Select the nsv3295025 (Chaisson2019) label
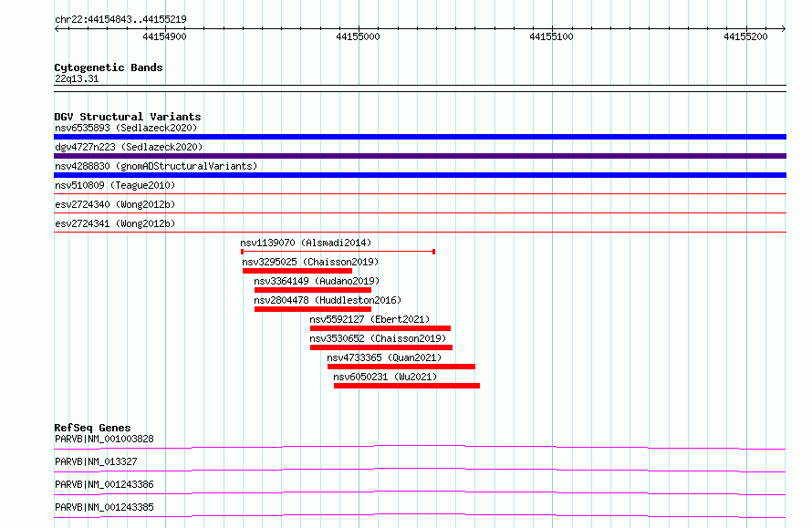 coord(310,262)
